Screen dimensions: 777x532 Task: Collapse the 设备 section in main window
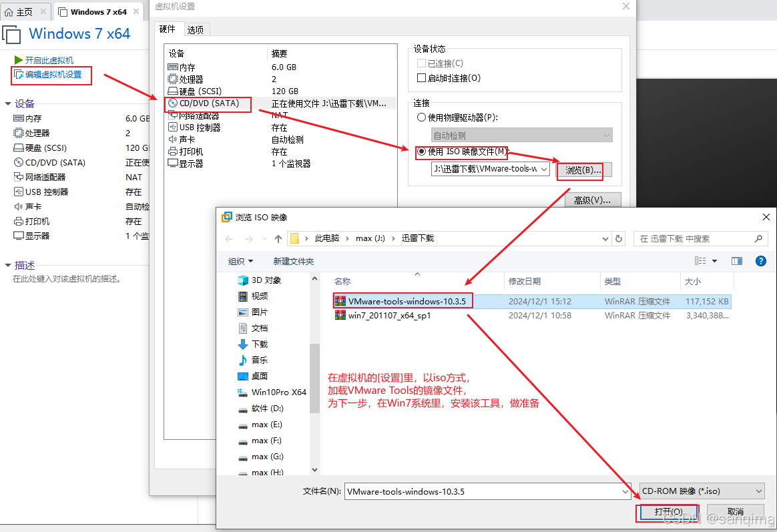pyautogui.click(x=8, y=103)
